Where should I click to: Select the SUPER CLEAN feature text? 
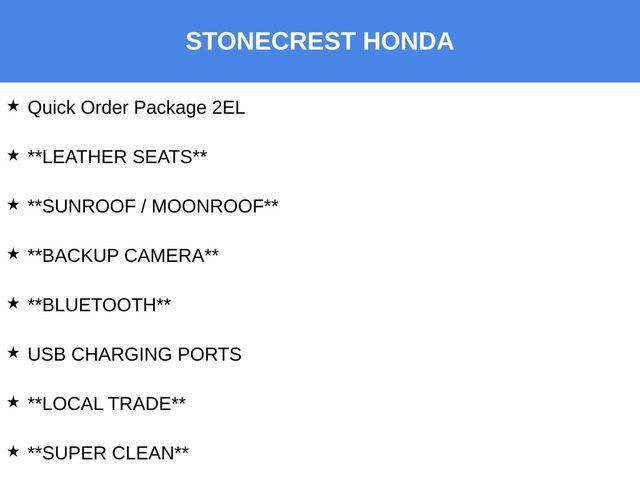point(108,453)
